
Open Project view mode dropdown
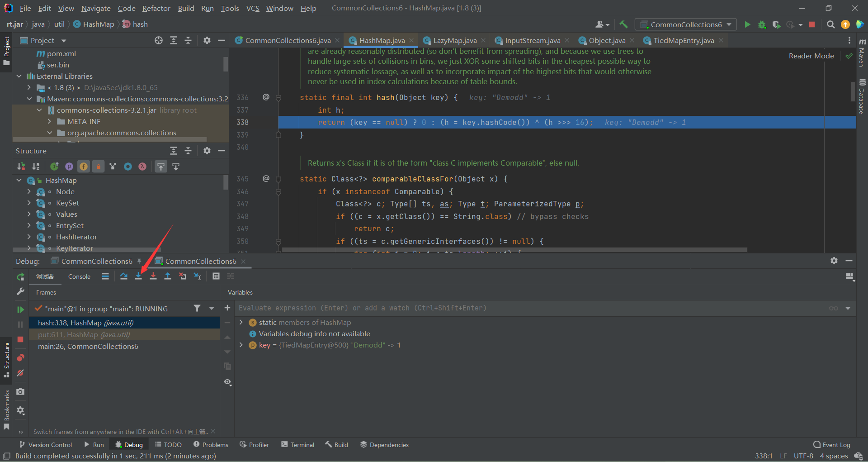point(64,41)
